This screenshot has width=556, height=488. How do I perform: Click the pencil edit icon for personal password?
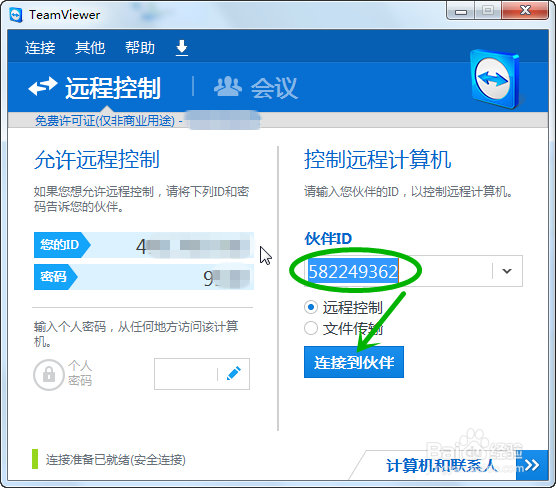[x=234, y=374]
